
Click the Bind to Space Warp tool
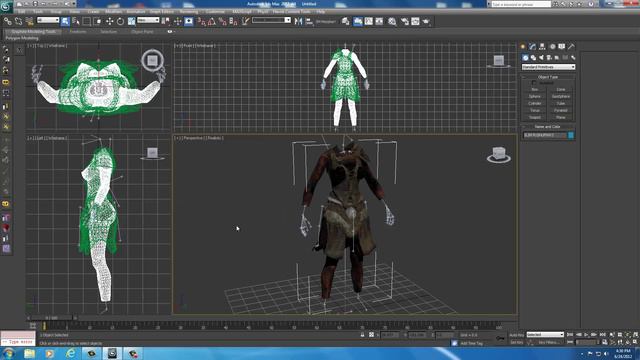(29, 21)
